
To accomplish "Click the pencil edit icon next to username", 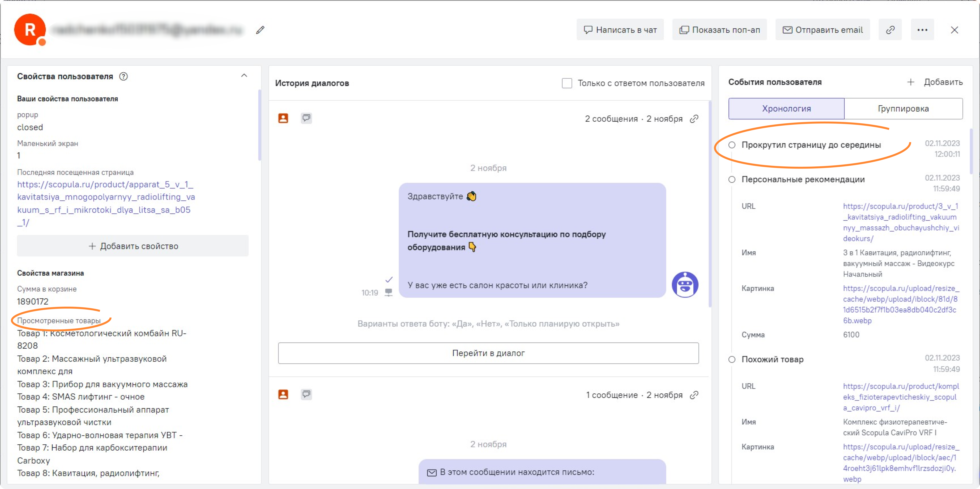I will point(260,30).
